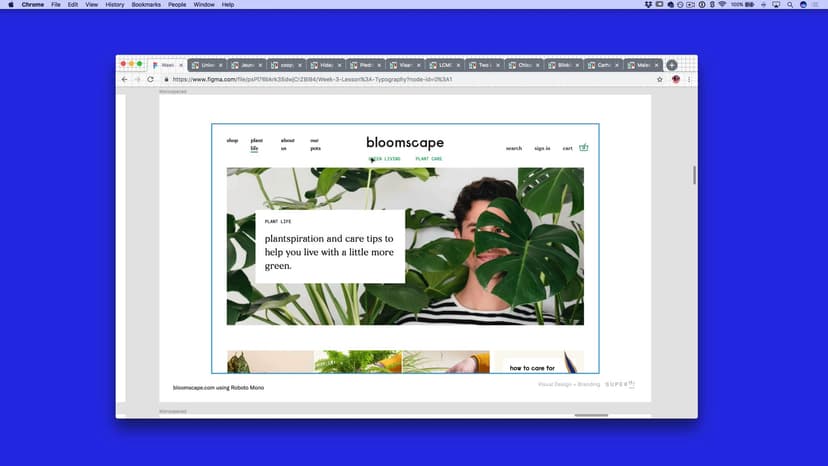Screen dimensions: 828x466
Task: Click the bloomscape logo
Action: pyautogui.click(x=405, y=143)
